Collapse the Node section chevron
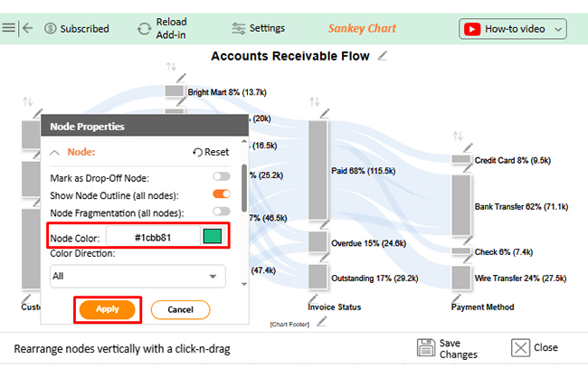 coord(56,153)
